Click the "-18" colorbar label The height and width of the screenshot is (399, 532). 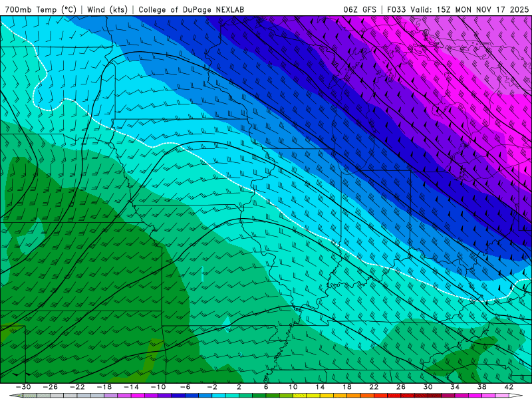click(x=104, y=387)
